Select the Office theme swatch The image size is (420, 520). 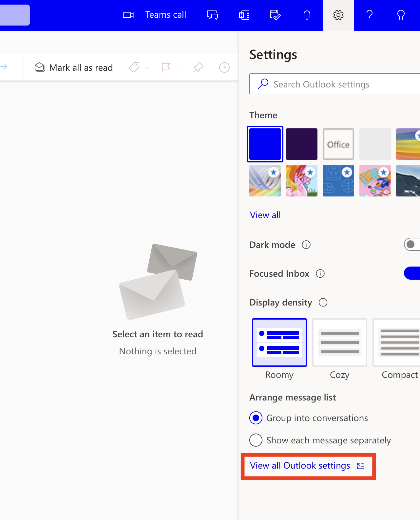coord(338,144)
